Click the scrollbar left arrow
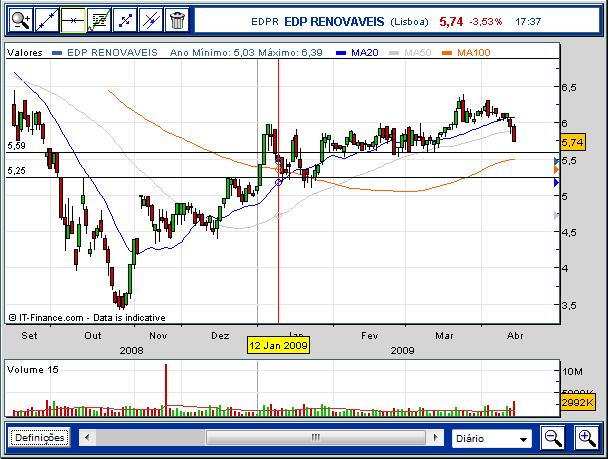608x459 pixels. [x=87, y=438]
